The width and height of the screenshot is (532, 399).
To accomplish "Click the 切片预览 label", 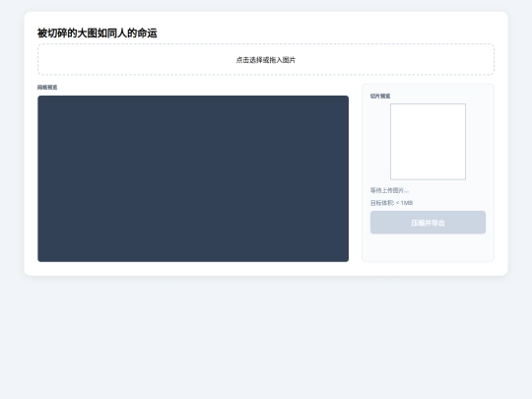I will coord(380,97).
